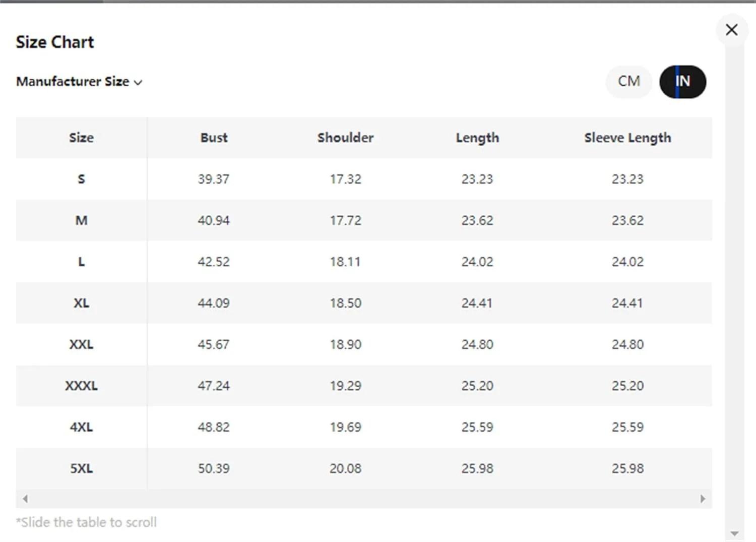Click the Manufacturer Size chevron arrow
The height and width of the screenshot is (542, 756).
click(138, 83)
